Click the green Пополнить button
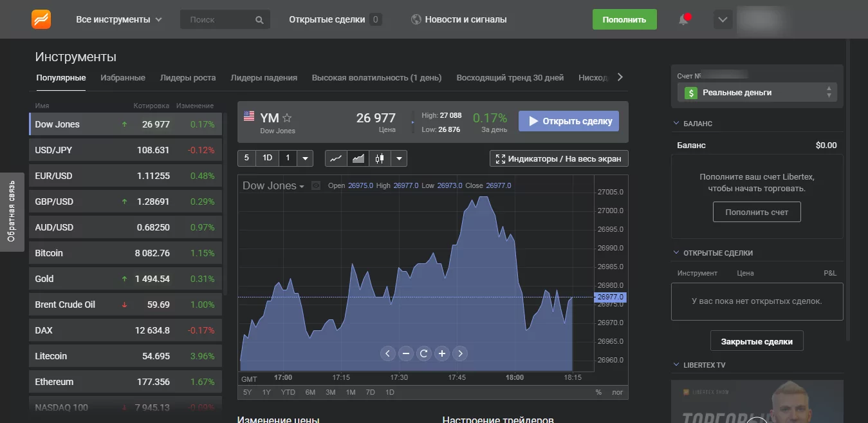This screenshot has width=868, height=423. coord(624,19)
